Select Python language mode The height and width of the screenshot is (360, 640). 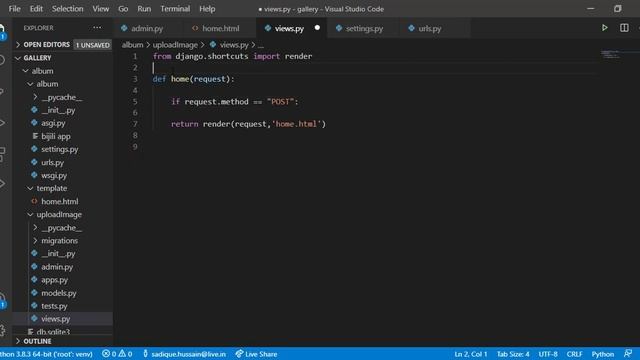click(602, 354)
